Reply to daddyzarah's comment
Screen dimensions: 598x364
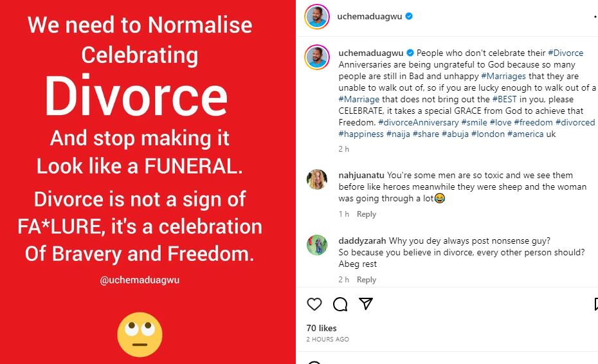tap(367, 280)
